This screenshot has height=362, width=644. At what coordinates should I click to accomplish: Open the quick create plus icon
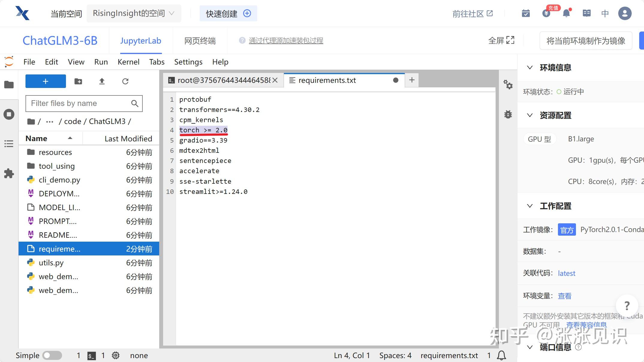tap(247, 13)
